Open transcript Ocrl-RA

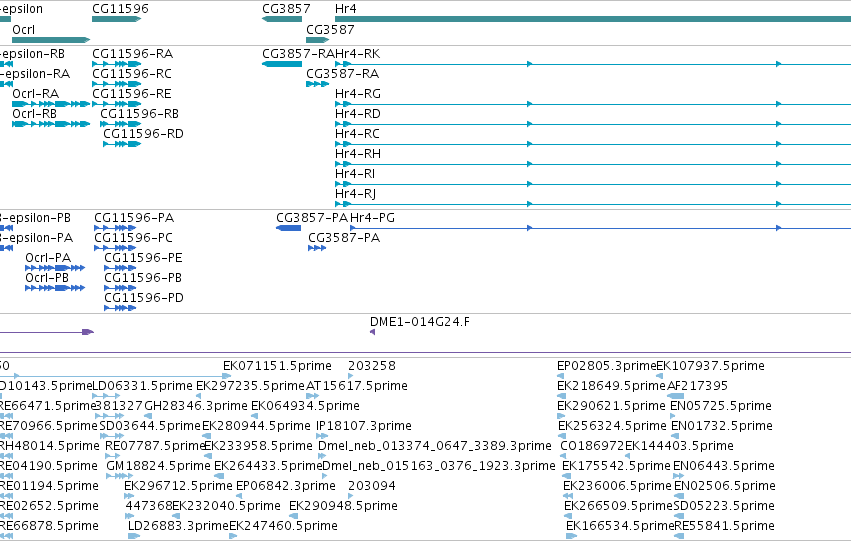tap(51, 104)
